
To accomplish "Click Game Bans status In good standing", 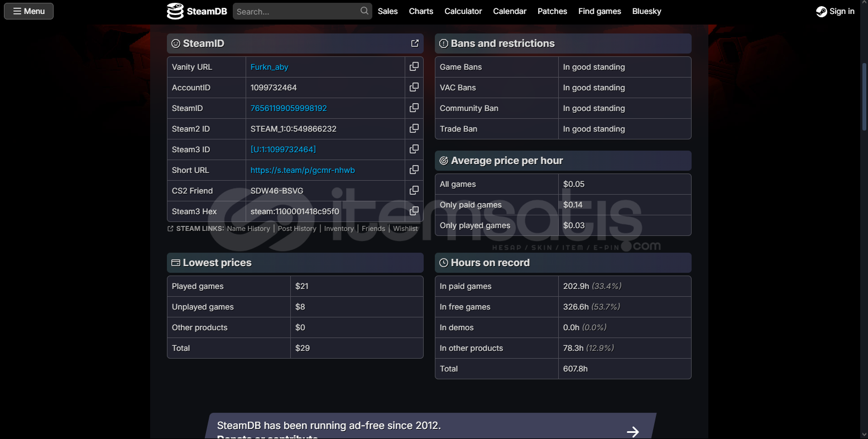I will point(594,67).
